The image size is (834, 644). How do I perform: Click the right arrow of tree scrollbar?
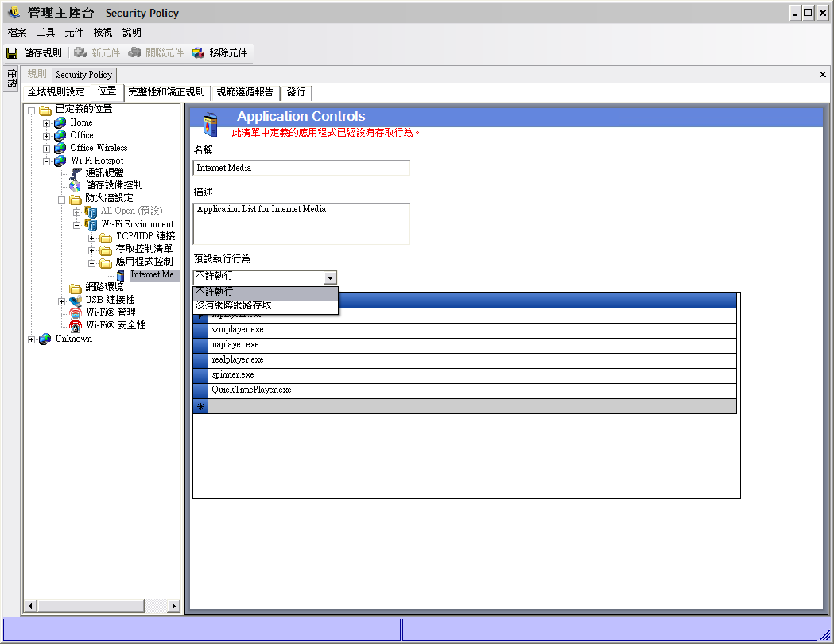(x=173, y=606)
